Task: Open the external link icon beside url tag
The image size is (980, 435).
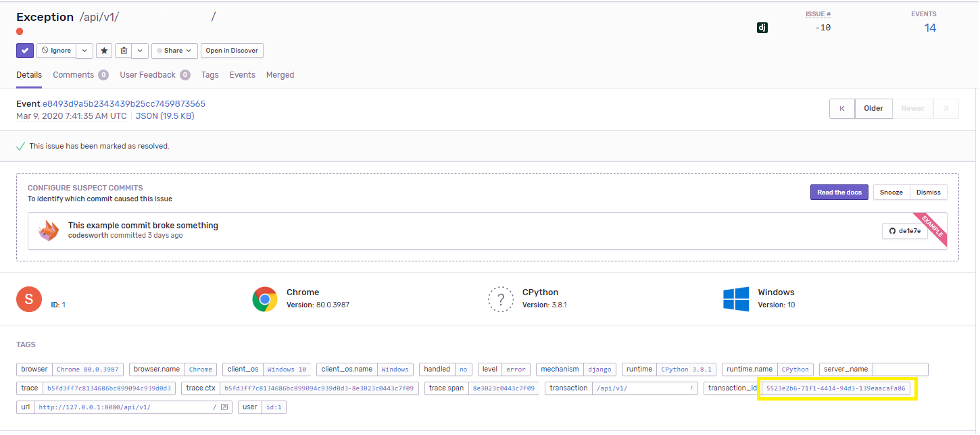Action: 224,407
